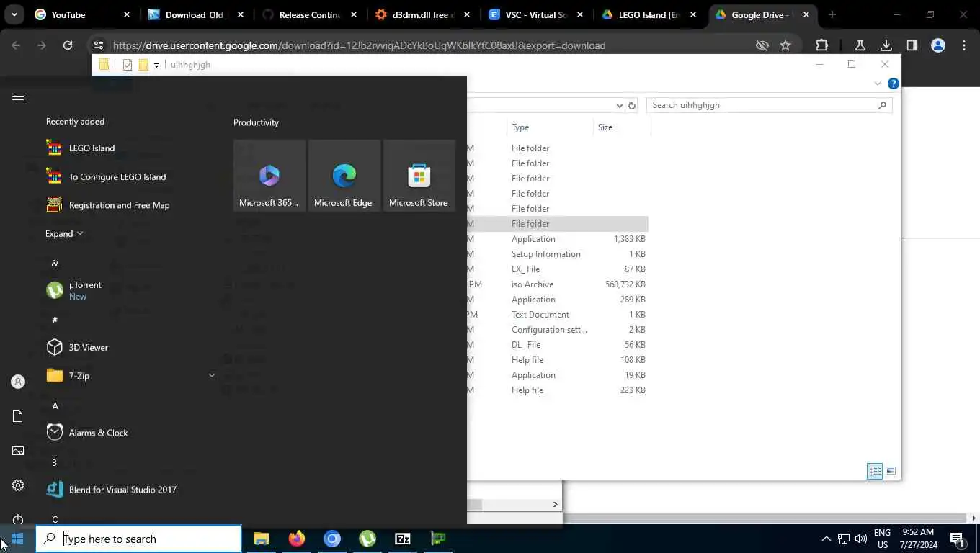Open Firefox from the taskbar
980x553 pixels.
click(x=296, y=539)
